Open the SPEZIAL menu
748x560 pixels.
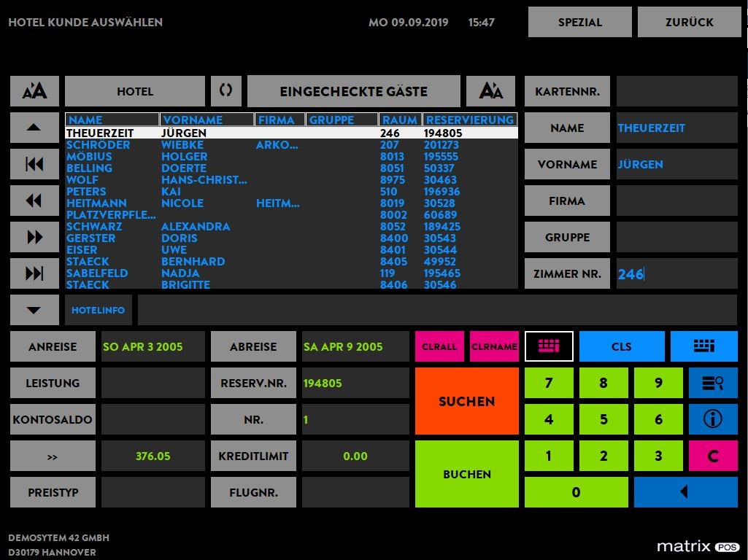(580, 22)
